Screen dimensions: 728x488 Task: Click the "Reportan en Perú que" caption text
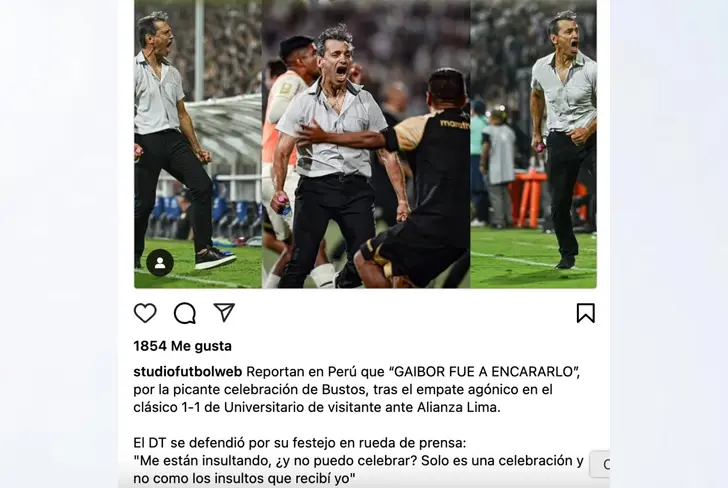[x=315, y=372]
